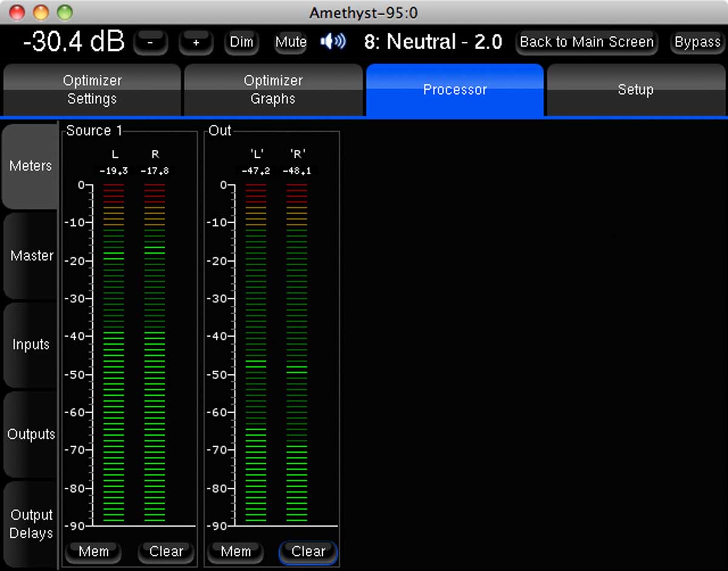The height and width of the screenshot is (571, 728).
Task: Go to the Inputs sidebar section
Action: pyautogui.click(x=30, y=345)
